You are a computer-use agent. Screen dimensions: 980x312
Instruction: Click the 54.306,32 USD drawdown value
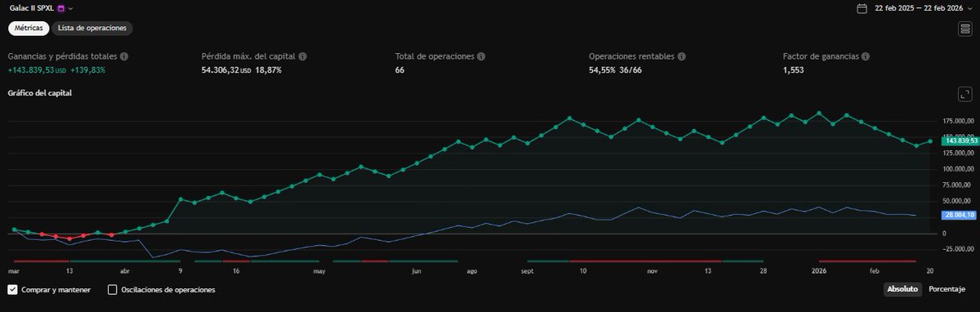coord(226,70)
